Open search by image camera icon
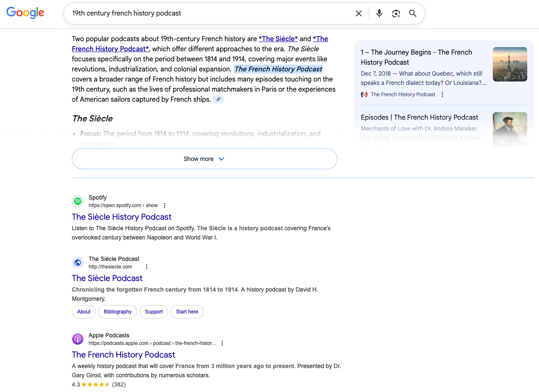539x392 pixels. [396, 13]
